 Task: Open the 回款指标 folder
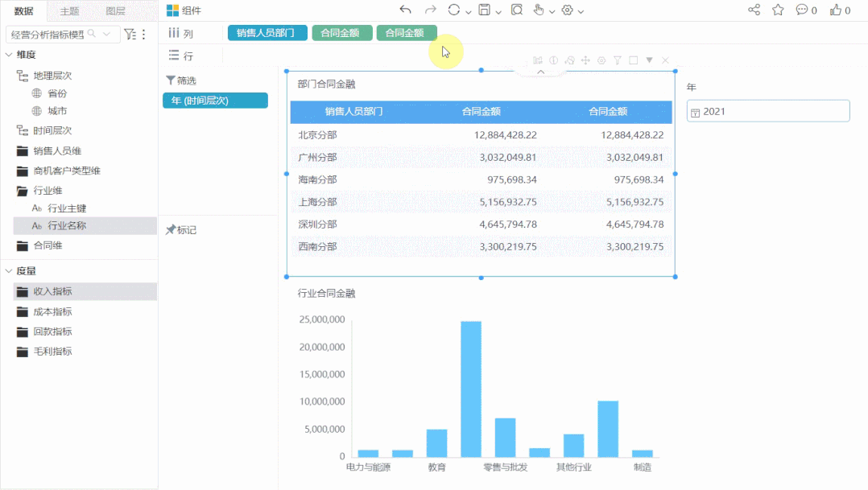[x=52, y=331]
